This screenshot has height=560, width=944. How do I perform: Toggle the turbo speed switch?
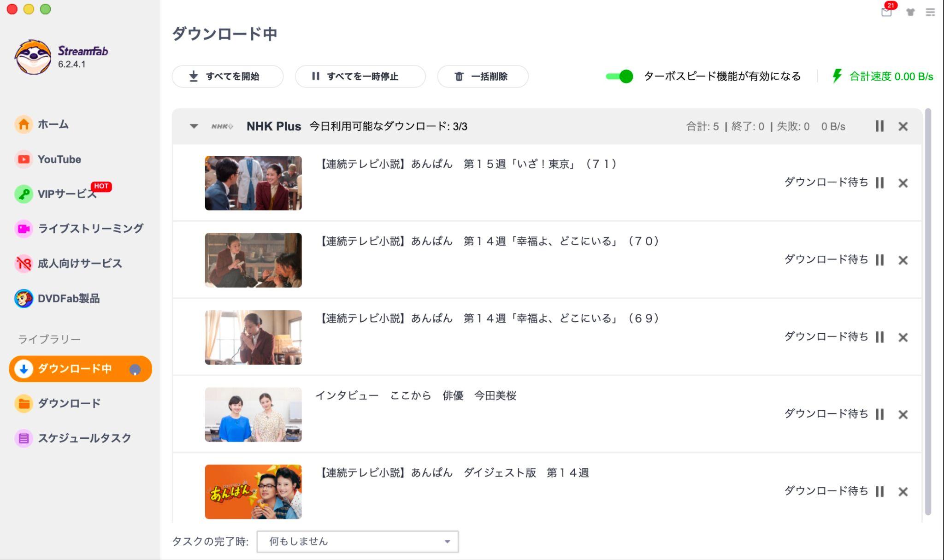click(619, 77)
